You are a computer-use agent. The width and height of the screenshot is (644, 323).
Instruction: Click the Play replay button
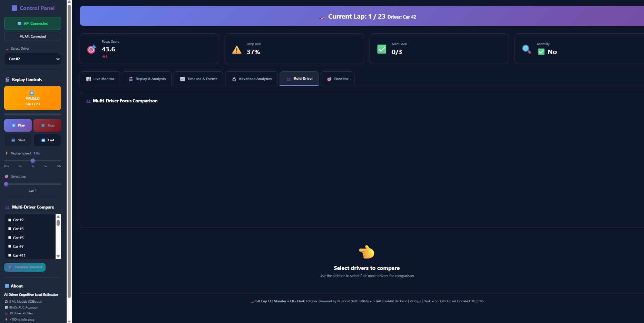[x=18, y=125]
